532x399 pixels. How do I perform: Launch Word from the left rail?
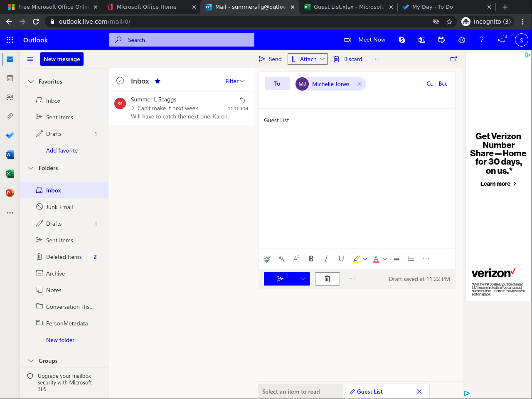10,155
